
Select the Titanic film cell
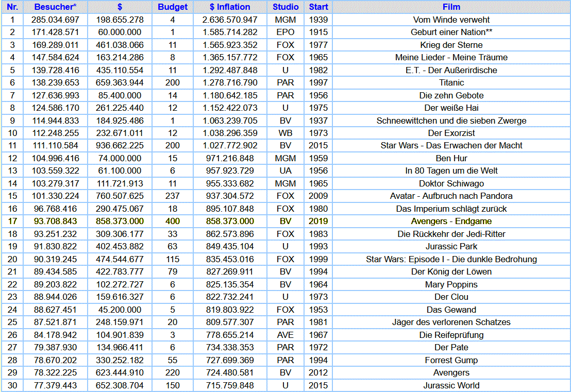[451, 82]
